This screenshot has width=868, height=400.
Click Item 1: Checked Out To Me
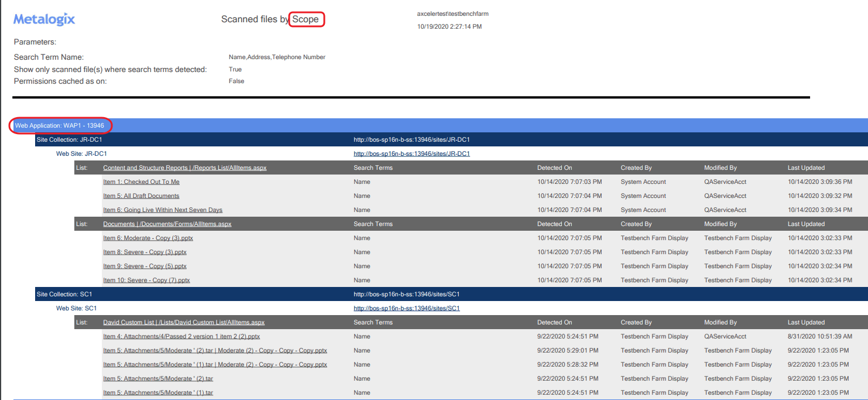pyautogui.click(x=140, y=182)
